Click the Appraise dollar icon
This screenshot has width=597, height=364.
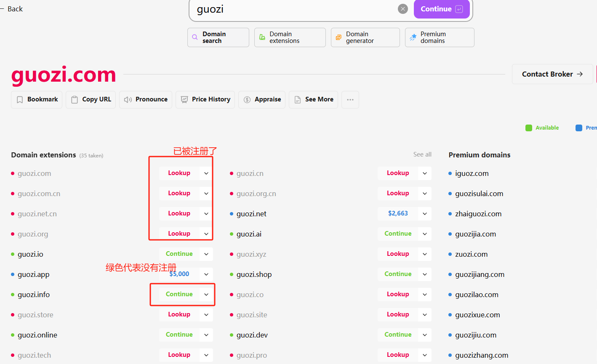coord(247,100)
